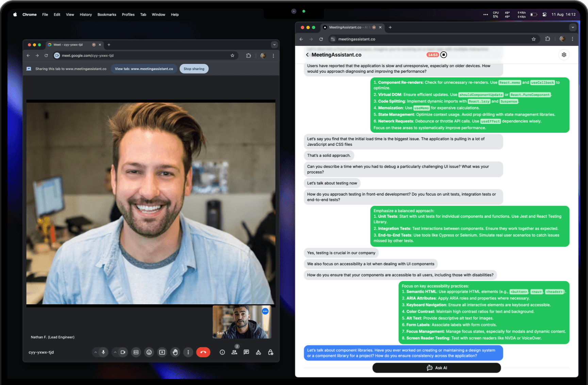Screen dimensions: 588x385
Task: Expand microphone audio settings chevron
Action: (96, 352)
